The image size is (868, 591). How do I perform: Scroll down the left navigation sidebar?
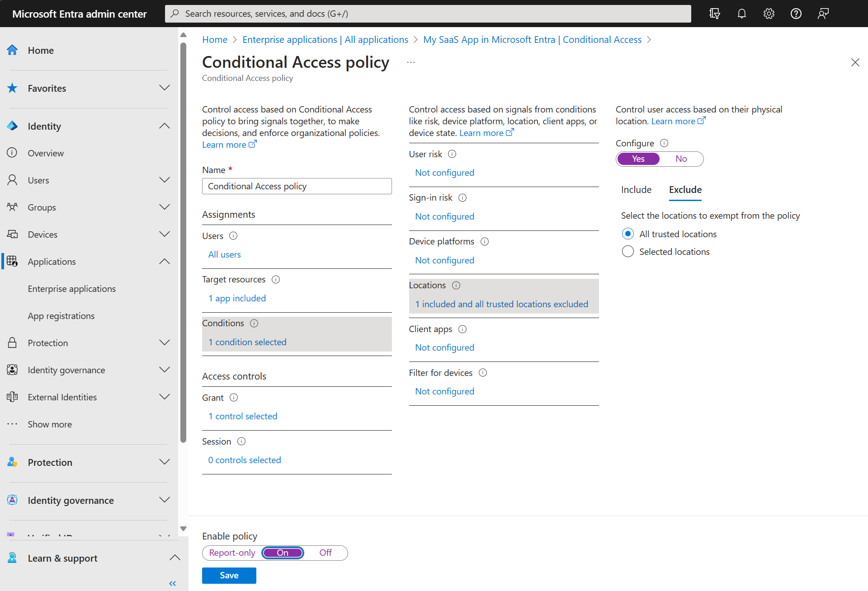coord(184,528)
